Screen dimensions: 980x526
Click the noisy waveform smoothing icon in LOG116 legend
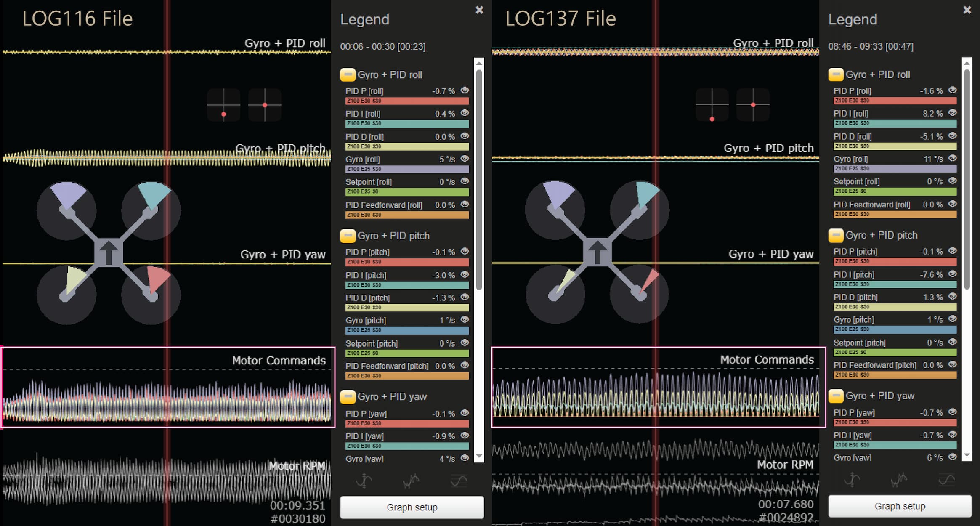click(411, 480)
